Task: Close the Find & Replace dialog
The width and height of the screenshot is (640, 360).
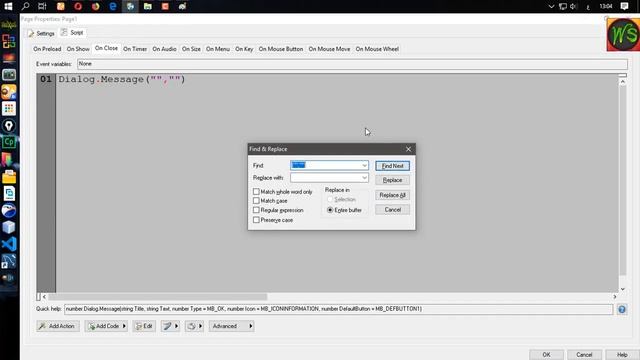Action: pos(408,149)
